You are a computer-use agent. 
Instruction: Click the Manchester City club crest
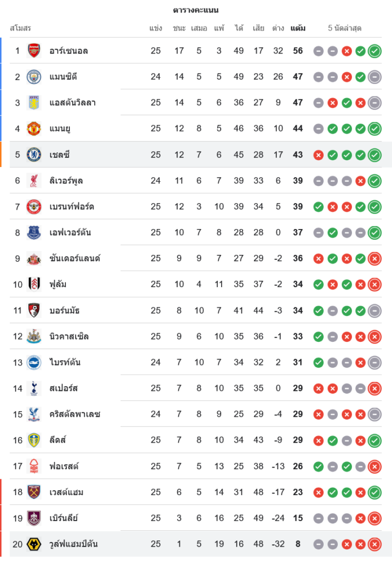click(34, 77)
